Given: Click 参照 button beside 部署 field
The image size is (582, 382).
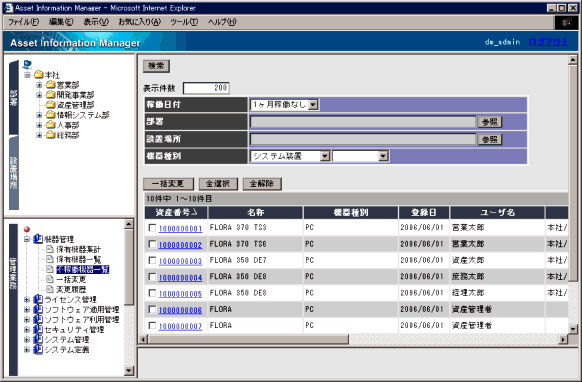Looking at the screenshot, I should pyautogui.click(x=490, y=122).
